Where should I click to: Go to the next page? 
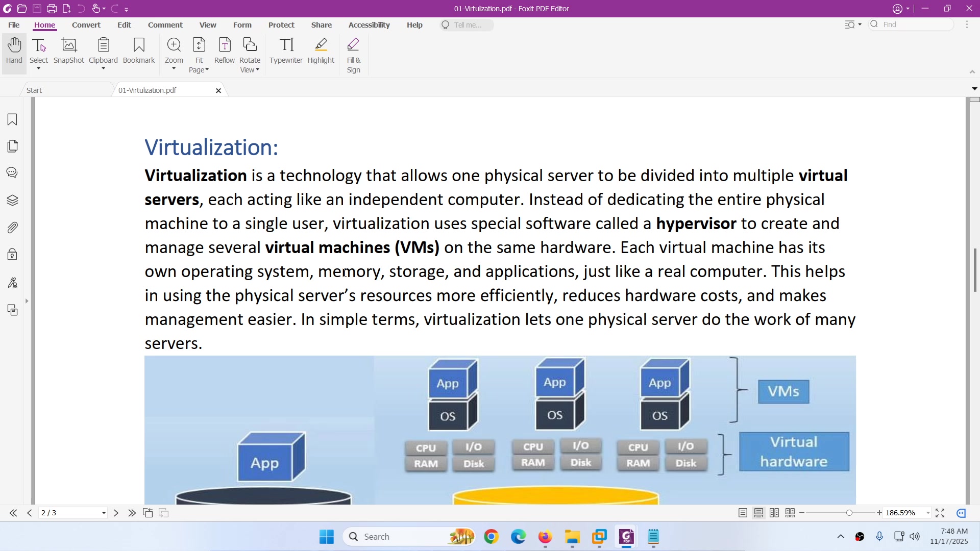[116, 513]
